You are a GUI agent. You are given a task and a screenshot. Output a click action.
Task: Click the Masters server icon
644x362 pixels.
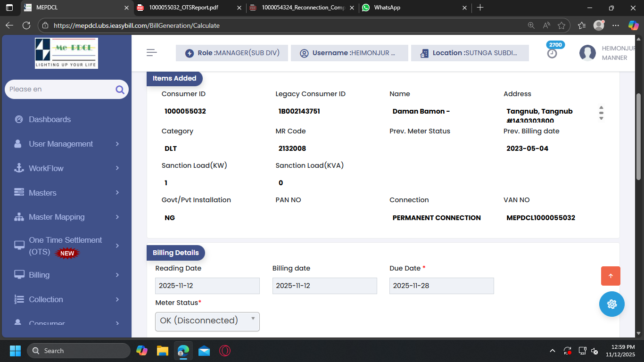tap(19, 192)
